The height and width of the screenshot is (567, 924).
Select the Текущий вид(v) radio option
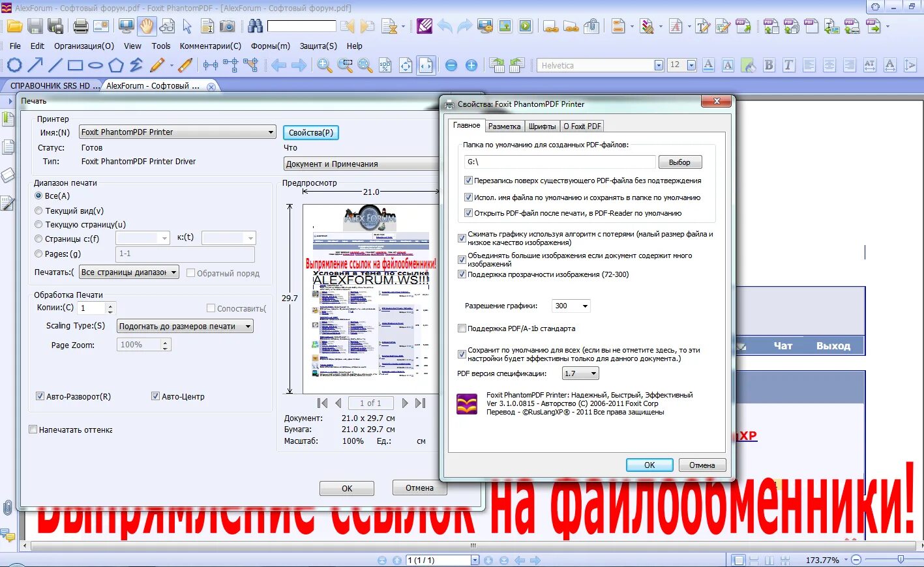pyautogui.click(x=38, y=211)
